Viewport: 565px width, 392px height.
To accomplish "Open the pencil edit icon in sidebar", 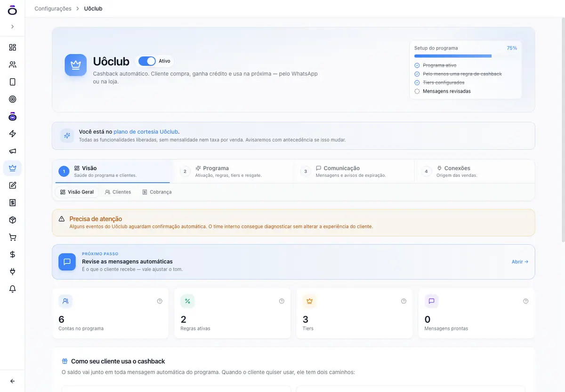I will [13, 185].
